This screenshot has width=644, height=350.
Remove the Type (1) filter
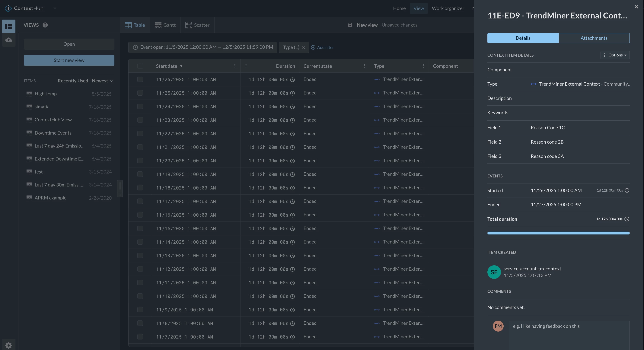[x=304, y=47]
